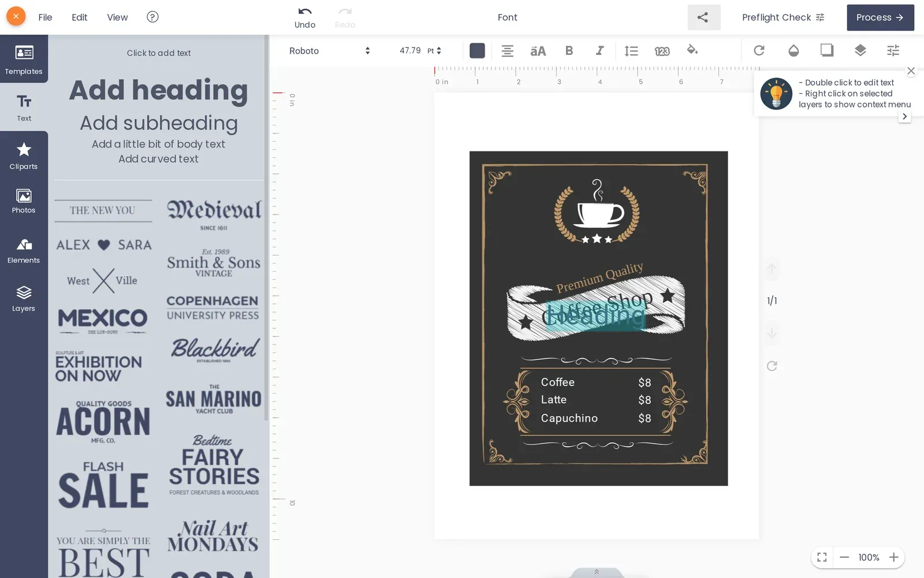Click the page refresh icon
Screen dimensions: 924x578
(772, 366)
